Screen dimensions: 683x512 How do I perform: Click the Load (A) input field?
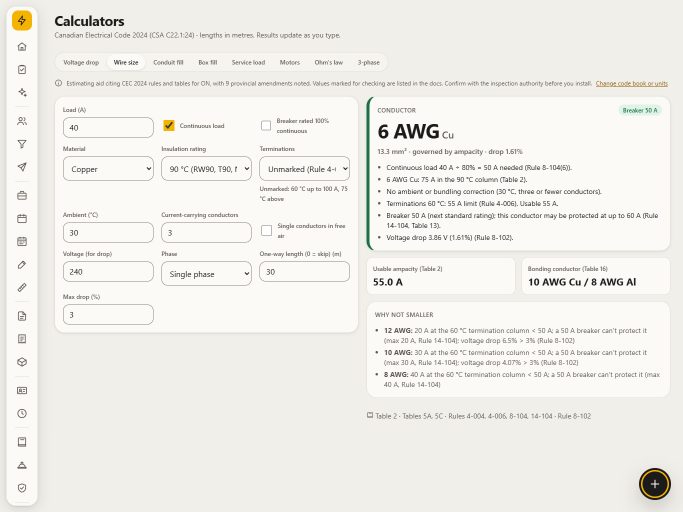(108, 128)
